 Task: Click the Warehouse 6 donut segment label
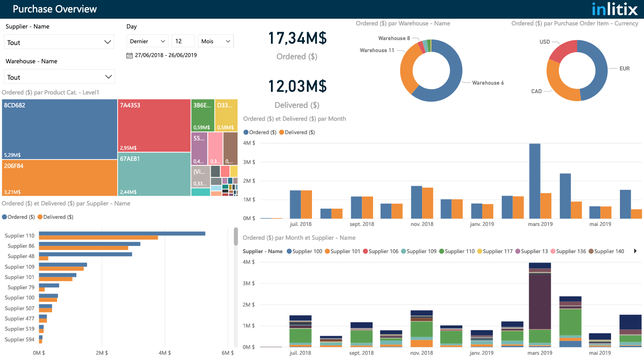coord(488,83)
